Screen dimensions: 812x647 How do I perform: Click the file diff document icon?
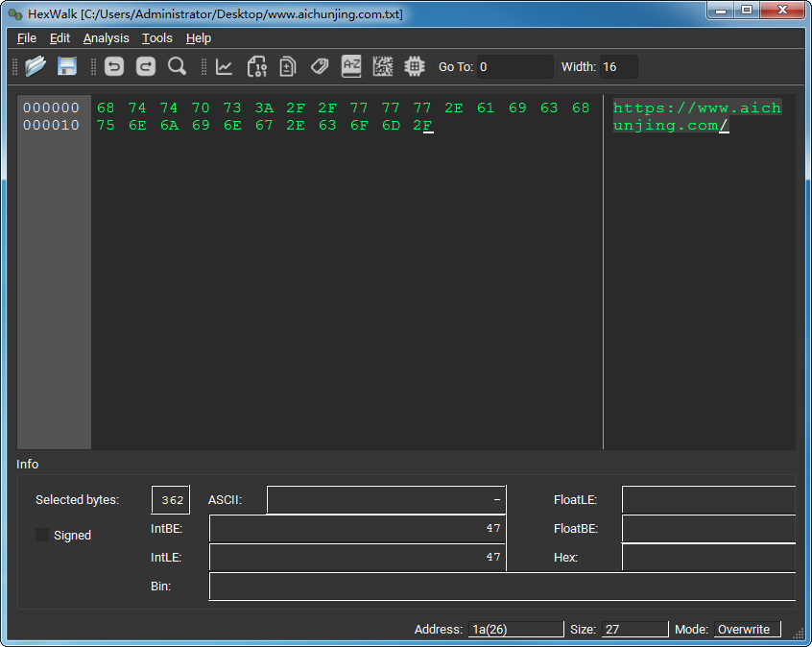(x=287, y=66)
